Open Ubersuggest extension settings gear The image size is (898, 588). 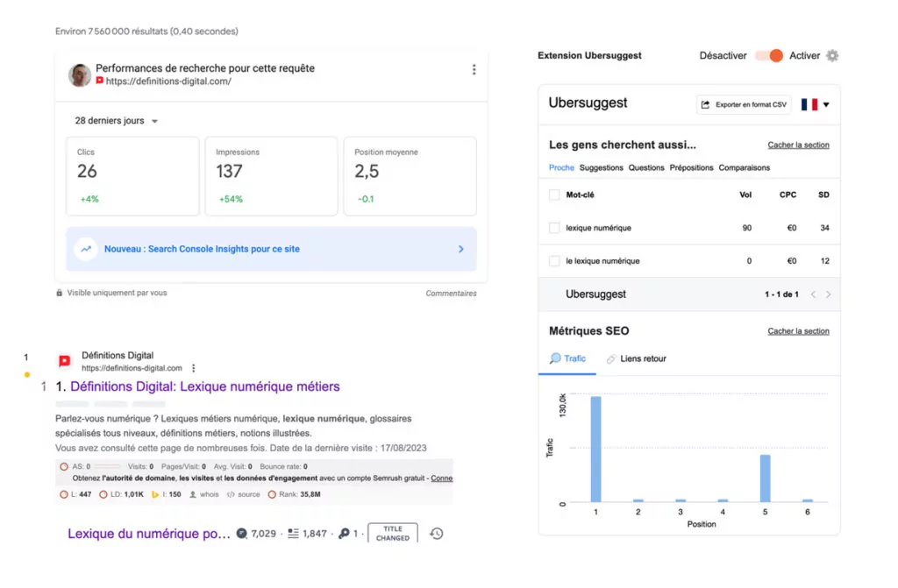[x=832, y=55]
